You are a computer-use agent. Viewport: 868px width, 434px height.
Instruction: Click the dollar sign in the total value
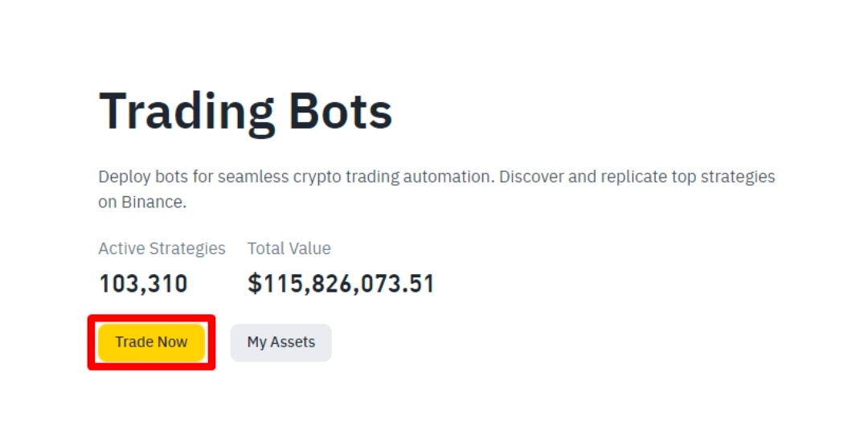pyautogui.click(x=255, y=284)
